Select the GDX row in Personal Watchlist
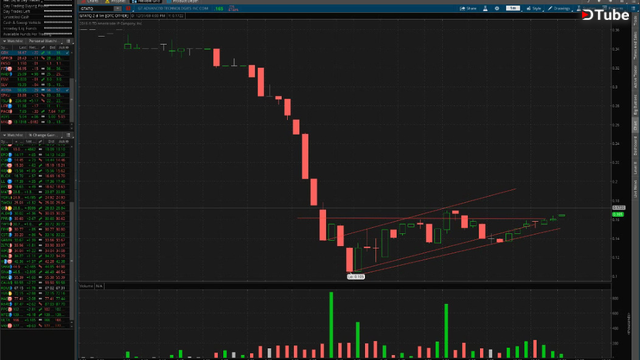 coord(35,53)
